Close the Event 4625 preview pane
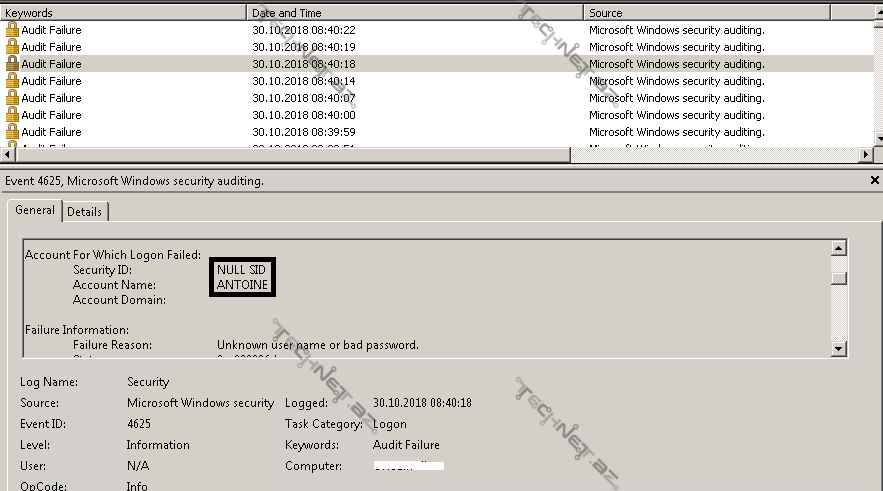Viewport: 883px width, 491px height. coord(875,181)
